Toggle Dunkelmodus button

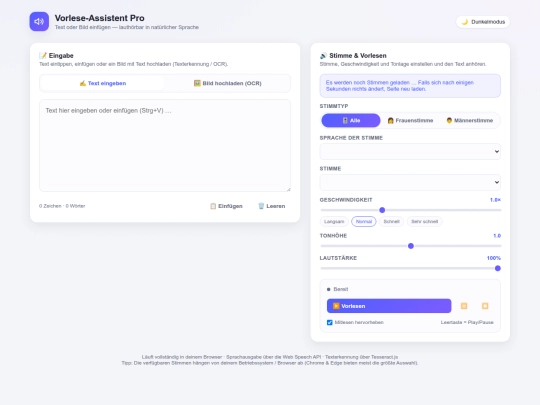click(483, 22)
